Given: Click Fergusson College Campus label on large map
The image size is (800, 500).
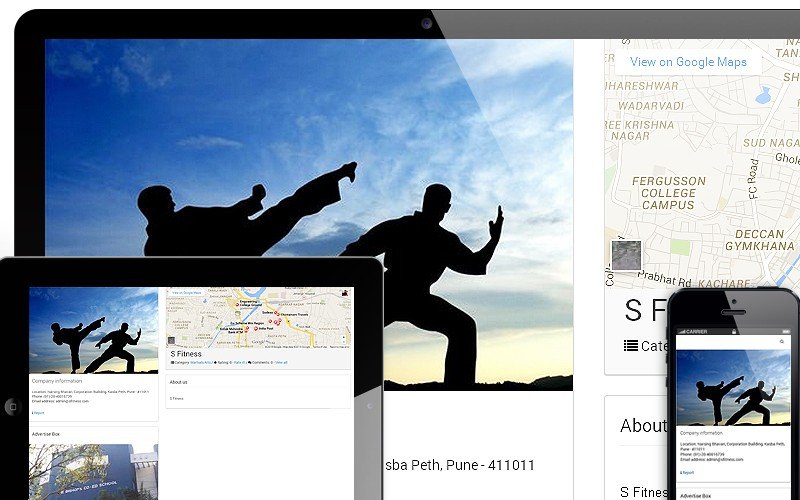Looking at the screenshot, I should tap(668, 193).
